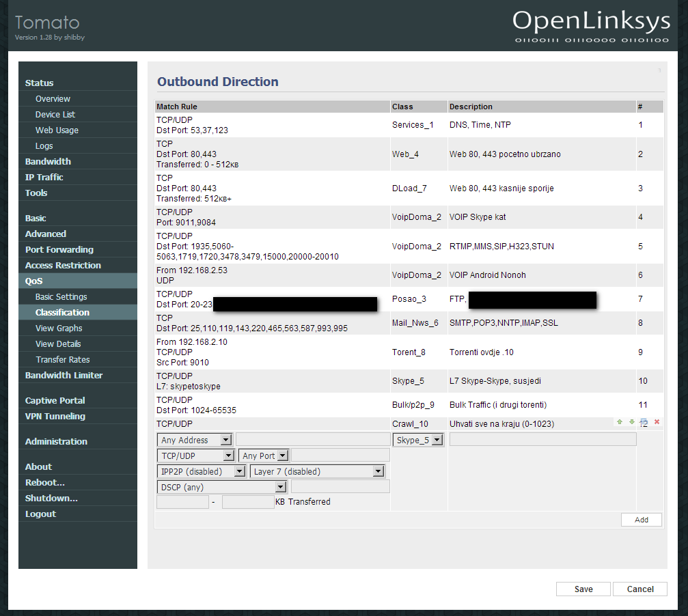The width and height of the screenshot is (688, 616).
Task: Click the Cancel button
Action: (639, 589)
